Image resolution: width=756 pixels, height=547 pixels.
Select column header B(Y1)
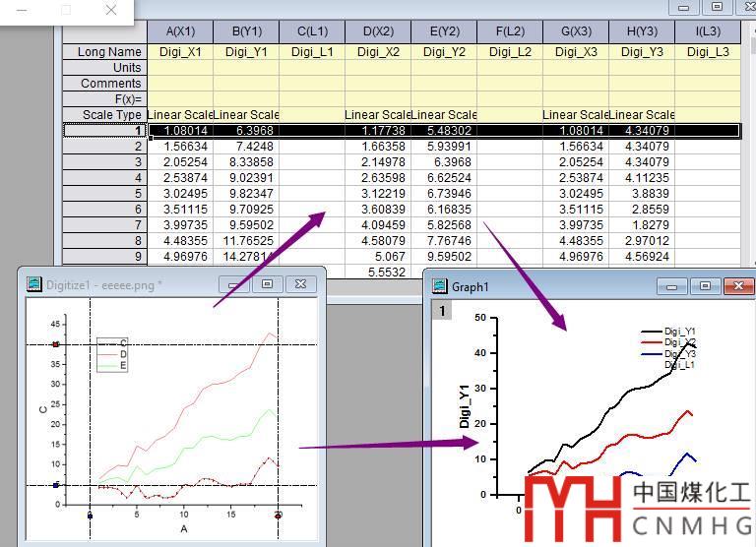(x=246, y=31)
